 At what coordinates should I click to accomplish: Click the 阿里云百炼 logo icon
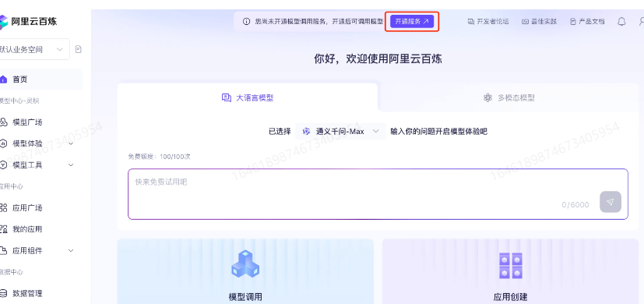pos(3,22)
